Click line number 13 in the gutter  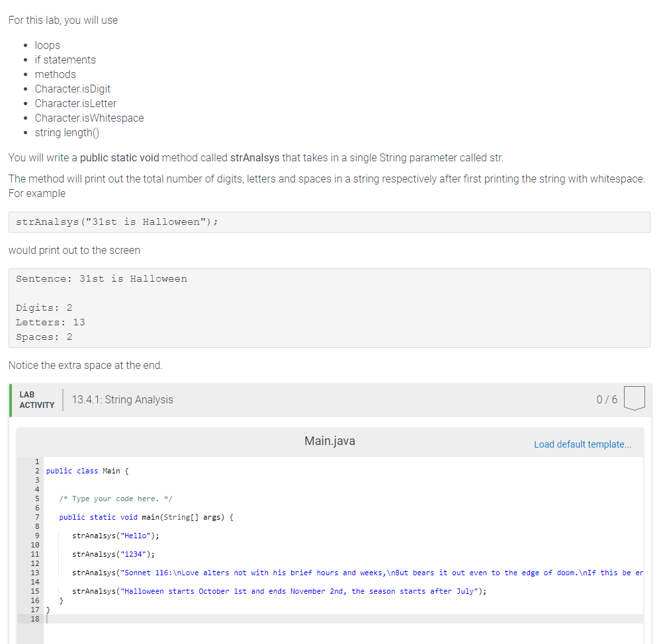pyautogui.click(x=35, y=573)
